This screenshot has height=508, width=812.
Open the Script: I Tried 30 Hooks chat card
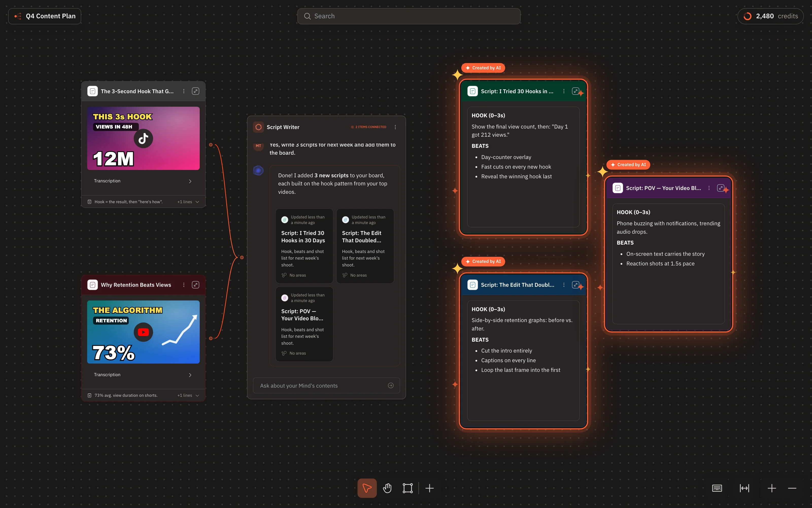point(304,246)
